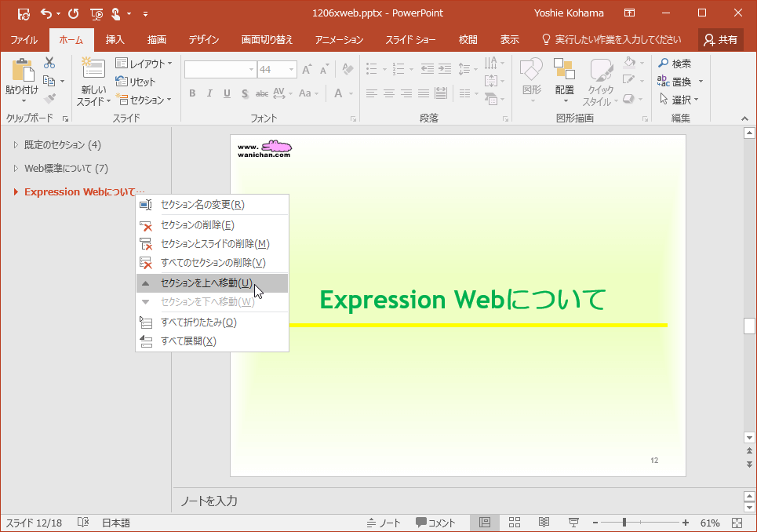Click the 共有 (Share) button
Image resolution: width=757 pixels, height=532 pixels.
[x=720, y=39]
